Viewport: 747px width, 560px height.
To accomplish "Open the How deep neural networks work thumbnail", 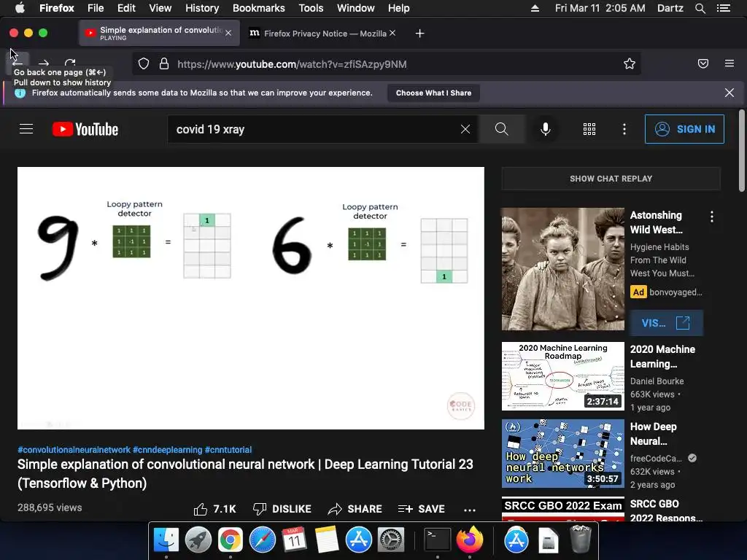I will point(562,454).
